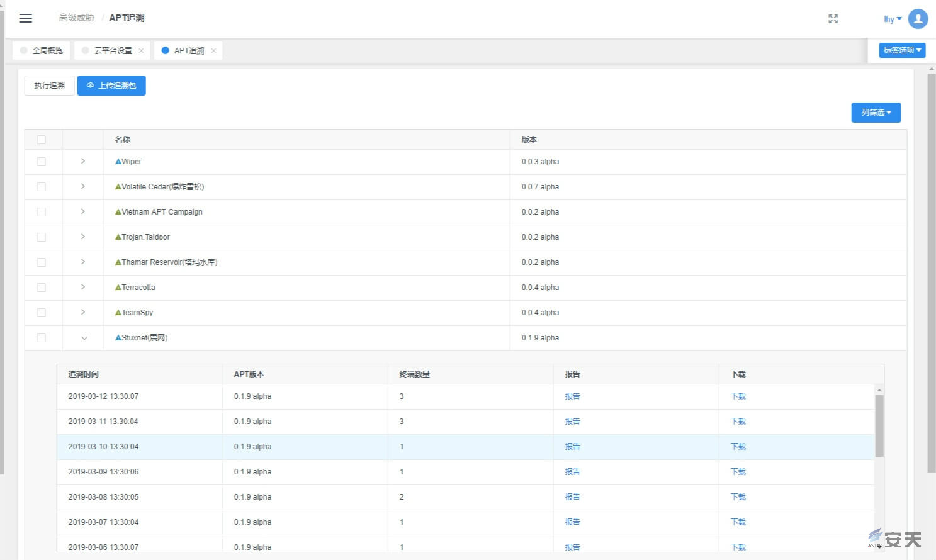Click the 2019-03-10 13:30:04 cell
This screenshot has width=936, height=560.
(x=140, y=447)
